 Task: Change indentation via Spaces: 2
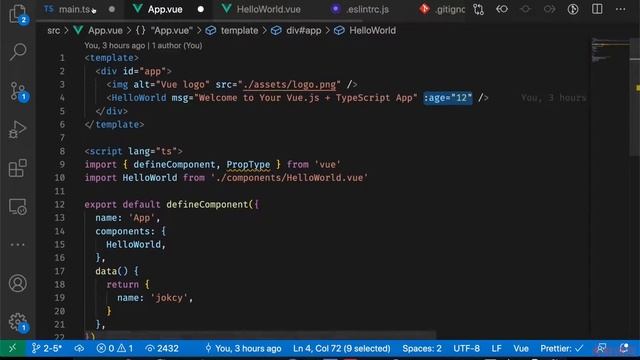[x=422, y=348]
